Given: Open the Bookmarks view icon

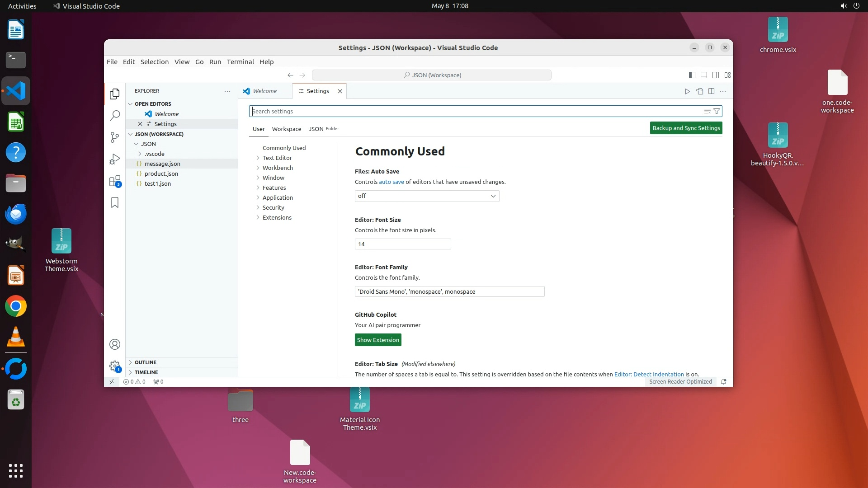Looking at the screenshot, I should pos(115,202).
